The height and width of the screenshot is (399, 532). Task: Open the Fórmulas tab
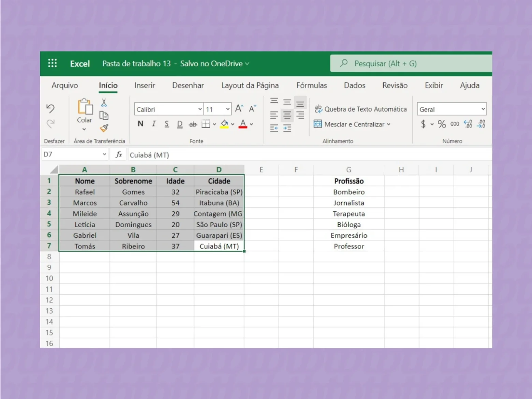tap(312, 85)
